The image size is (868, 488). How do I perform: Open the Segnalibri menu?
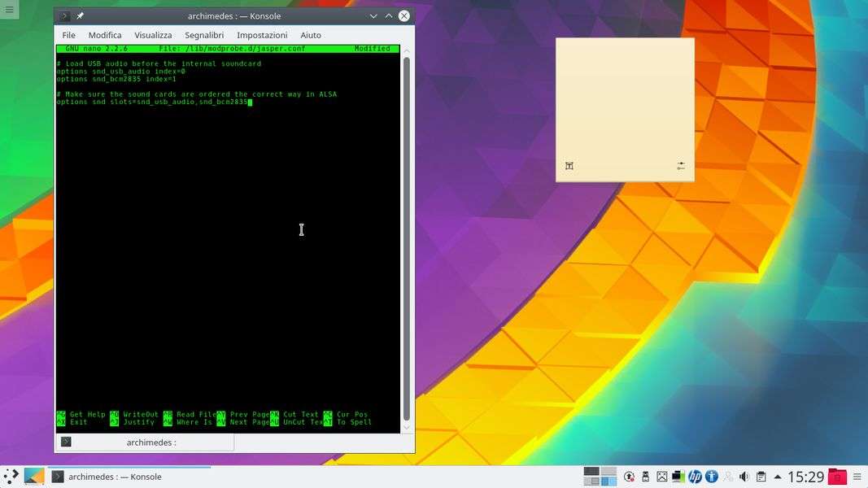[204, 35]
